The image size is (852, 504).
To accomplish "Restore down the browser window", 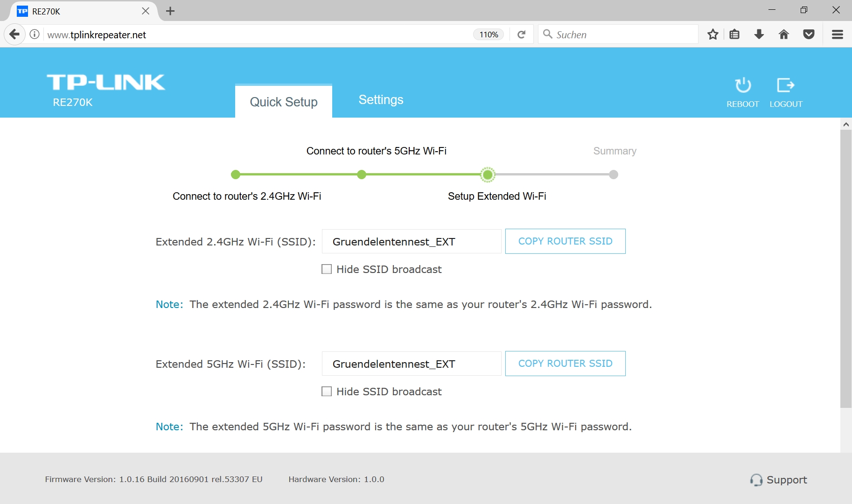I will 803,10.
